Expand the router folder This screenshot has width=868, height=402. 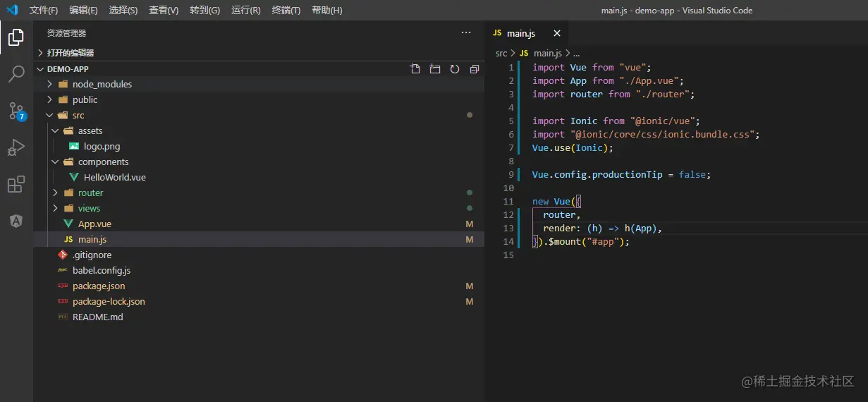coord(90,193)
